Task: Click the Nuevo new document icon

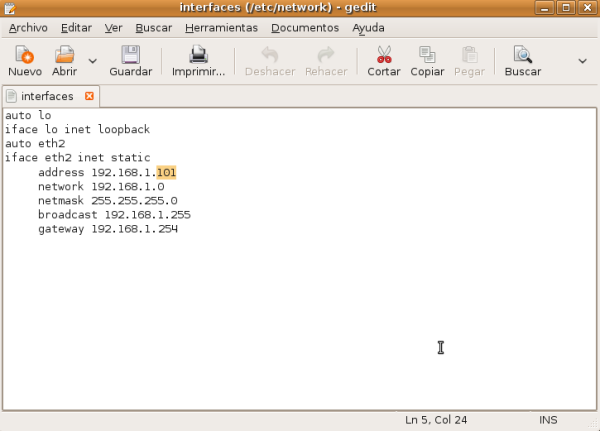Action: [24, 55]
